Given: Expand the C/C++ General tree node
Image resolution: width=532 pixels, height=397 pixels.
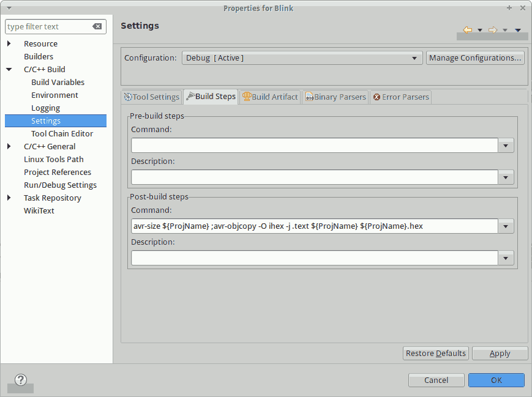Looking at the screenshot, I should (9, 147).
